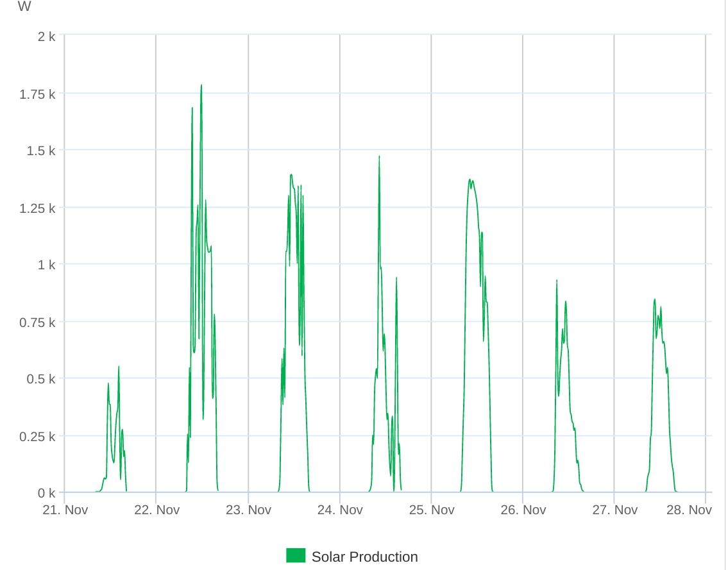The image size is (728, 570).
Task: Click the "22. Nov" x-axis label
Action: [x=157, y=510]
